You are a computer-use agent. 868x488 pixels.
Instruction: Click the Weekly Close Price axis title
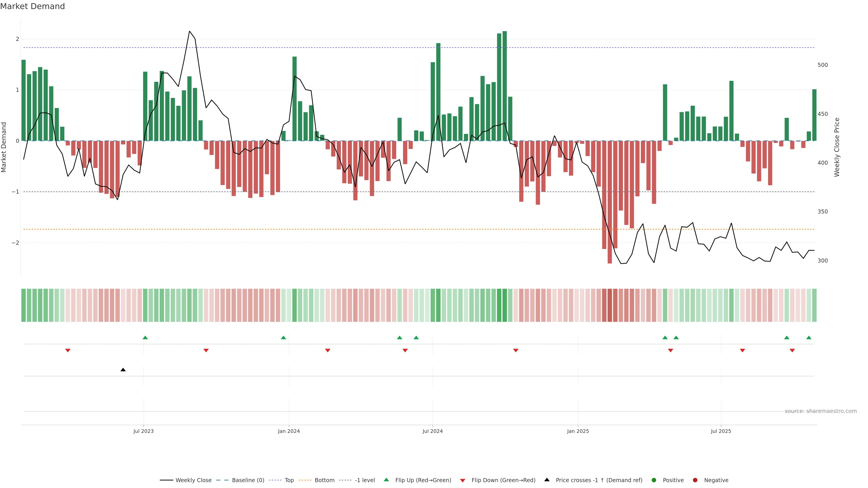click(837, 147)
